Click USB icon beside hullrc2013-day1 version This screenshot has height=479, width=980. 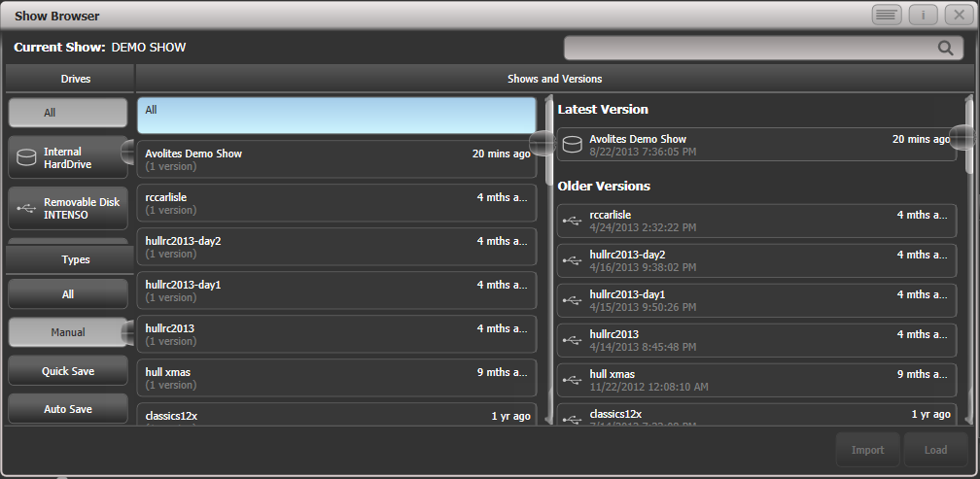[x=572, y=300]
